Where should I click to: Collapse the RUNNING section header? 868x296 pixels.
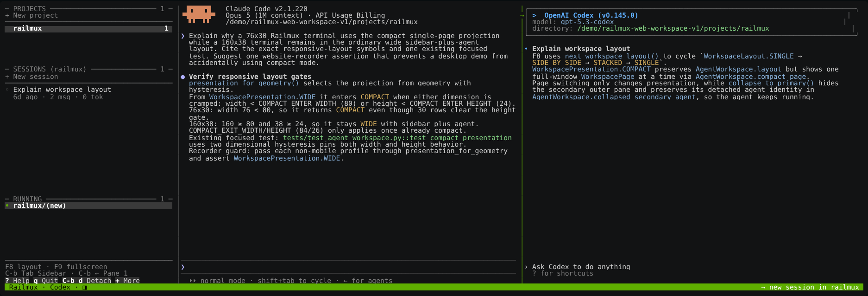pos(88,199)
